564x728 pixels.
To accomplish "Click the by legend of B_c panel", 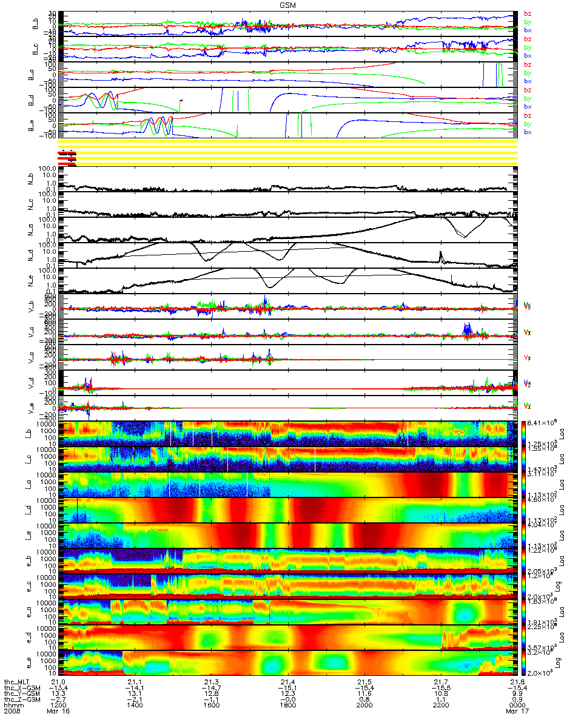I will pos(528,47).
